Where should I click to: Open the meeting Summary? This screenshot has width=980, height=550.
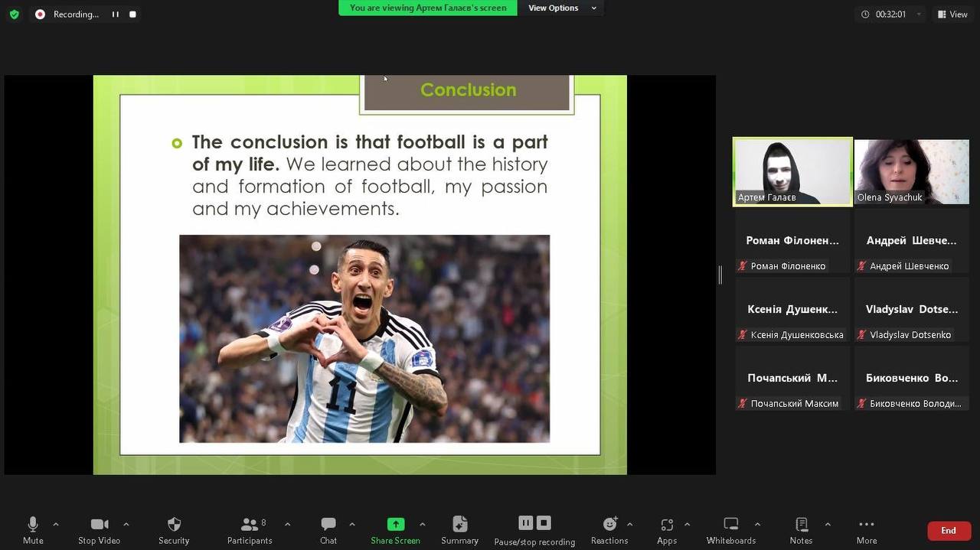click(x=459, y=530)
